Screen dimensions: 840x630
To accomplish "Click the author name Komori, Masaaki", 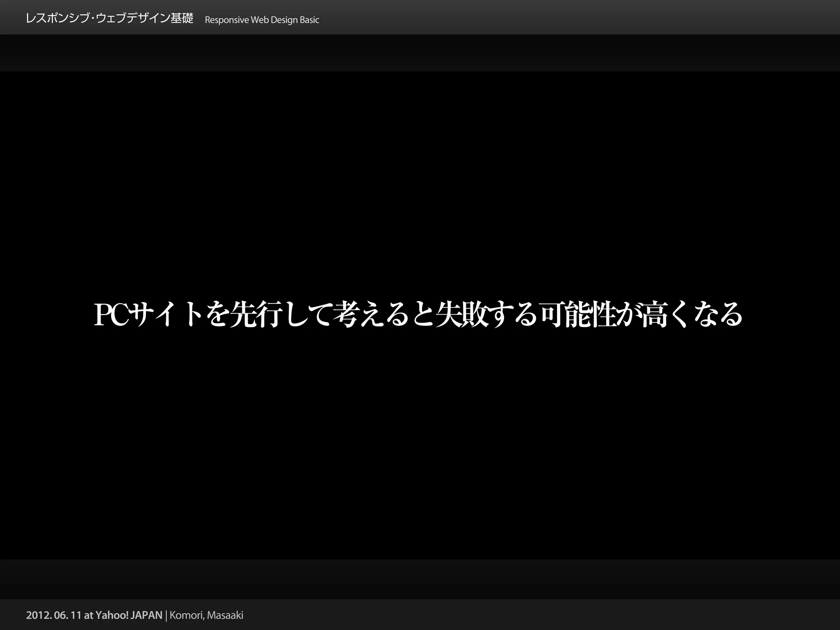I will [206, 615].
